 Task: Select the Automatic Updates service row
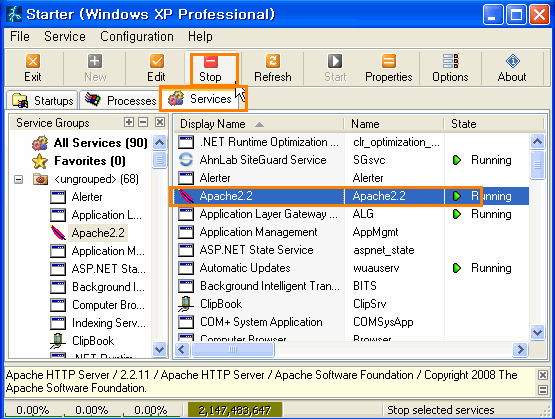352,268
